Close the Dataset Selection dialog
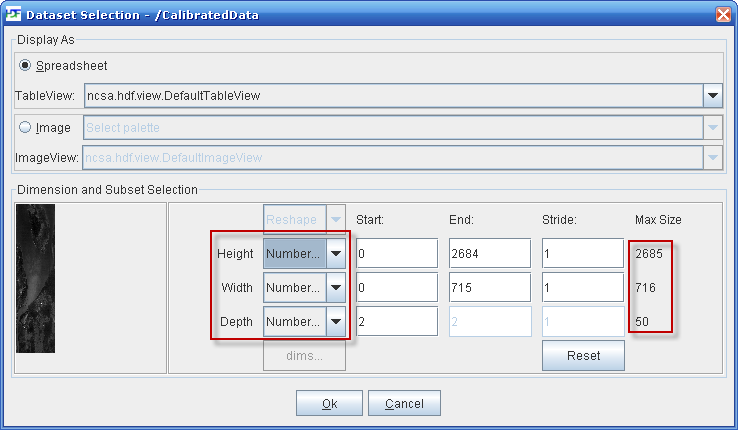This screenshot has width=738, height=430. point(723,14)
